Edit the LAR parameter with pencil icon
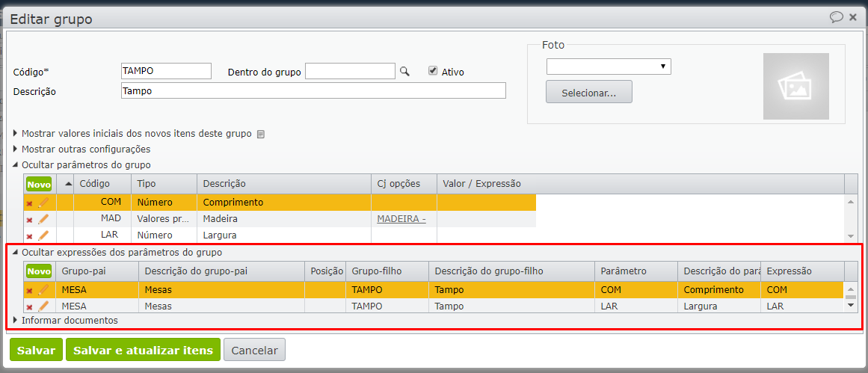This screenshot has height=373, width=868. coord(43,235)
